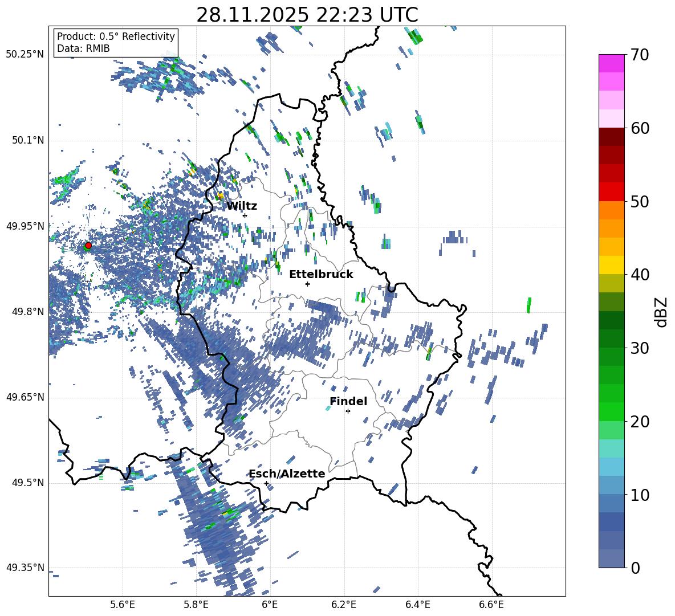The height and width of the screenshot is (616, 675).
Task: Click the Product: 0.5° Reflectivity text
Action: 116,36
